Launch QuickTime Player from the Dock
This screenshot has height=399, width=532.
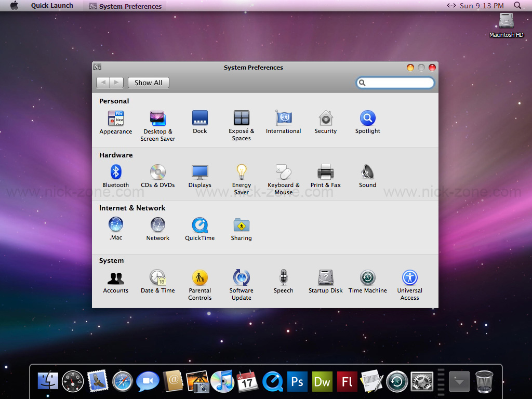pyautogui.click(x=272, y=381)
